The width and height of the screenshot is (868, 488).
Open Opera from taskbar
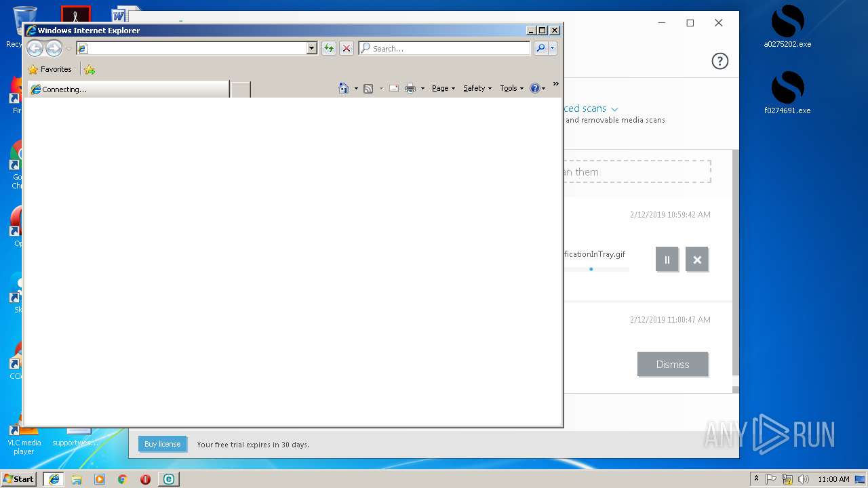145,479
